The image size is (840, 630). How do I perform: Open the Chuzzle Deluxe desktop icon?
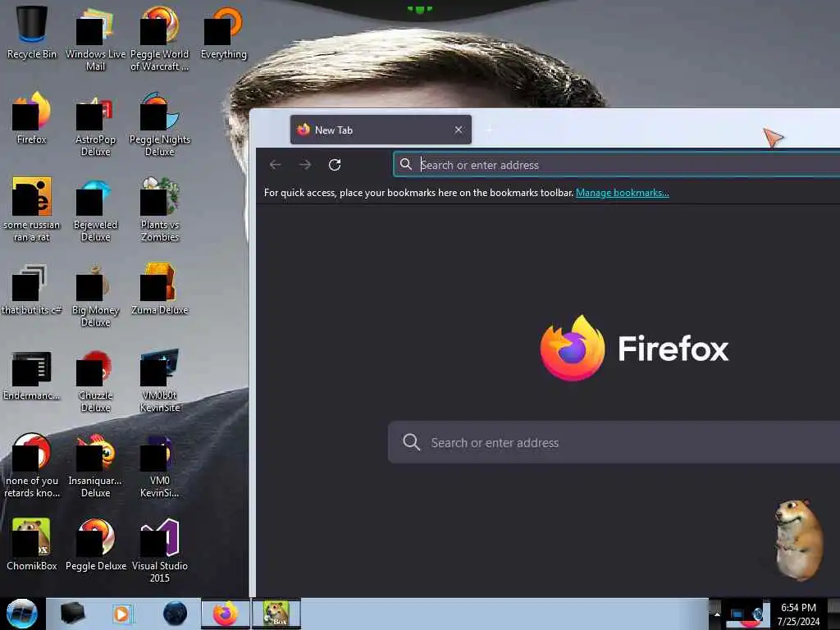pos(95,381)
